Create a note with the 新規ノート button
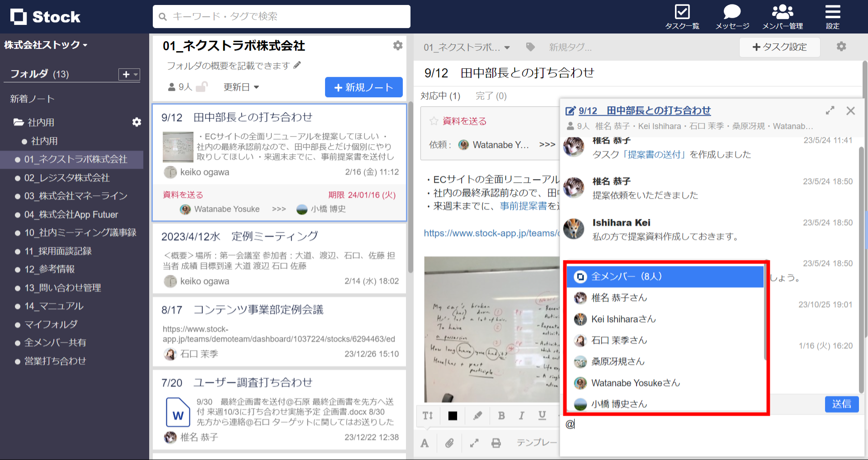The image size is (868, 460). point(363,87)
